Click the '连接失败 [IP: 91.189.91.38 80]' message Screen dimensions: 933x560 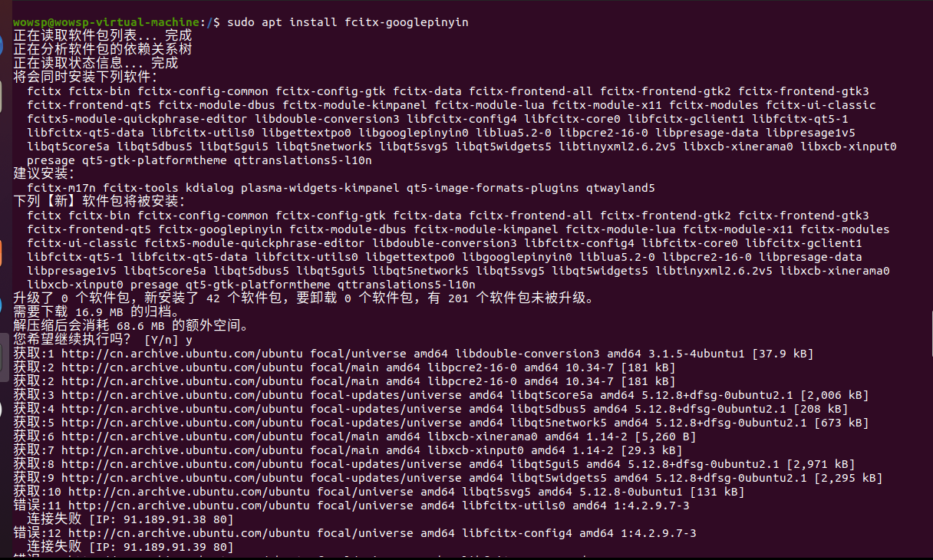pos(130,519)
